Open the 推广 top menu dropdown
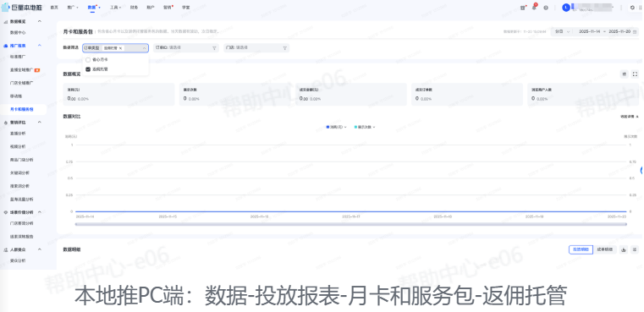 (x=73, y=8)
